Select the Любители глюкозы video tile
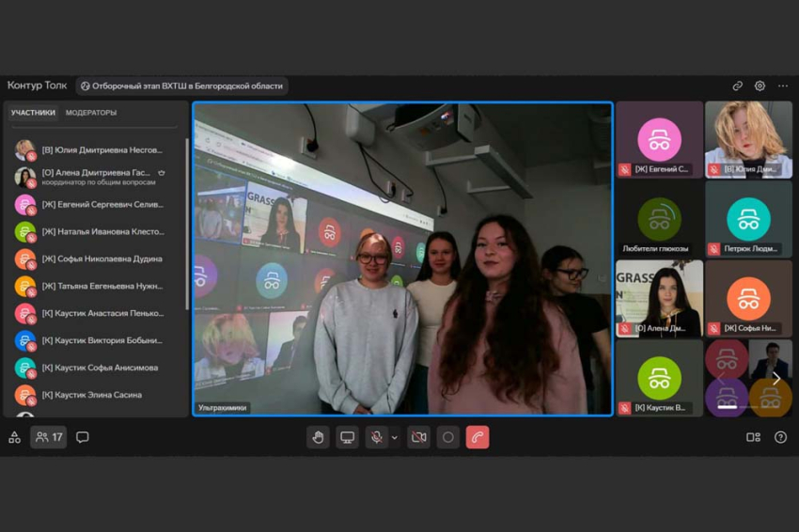Screen dimensions: 799x532 [659, 221]
